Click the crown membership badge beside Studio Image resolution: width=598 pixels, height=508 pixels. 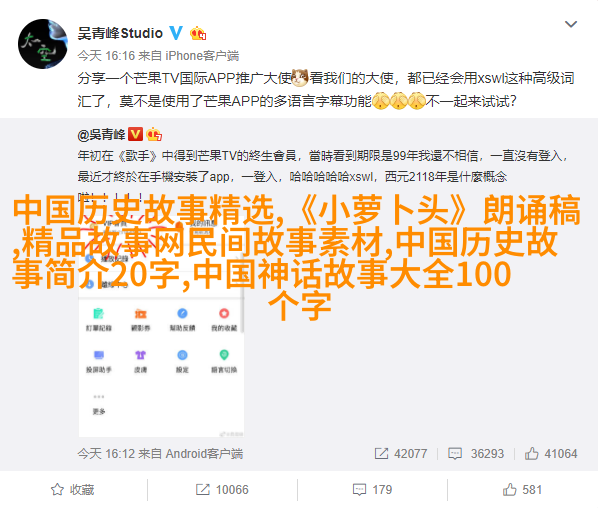[198, 34]
